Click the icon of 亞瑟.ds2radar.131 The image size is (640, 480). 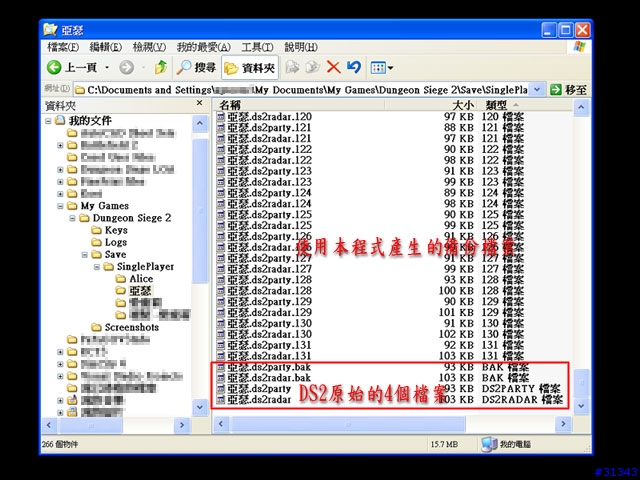click(221, 356)
